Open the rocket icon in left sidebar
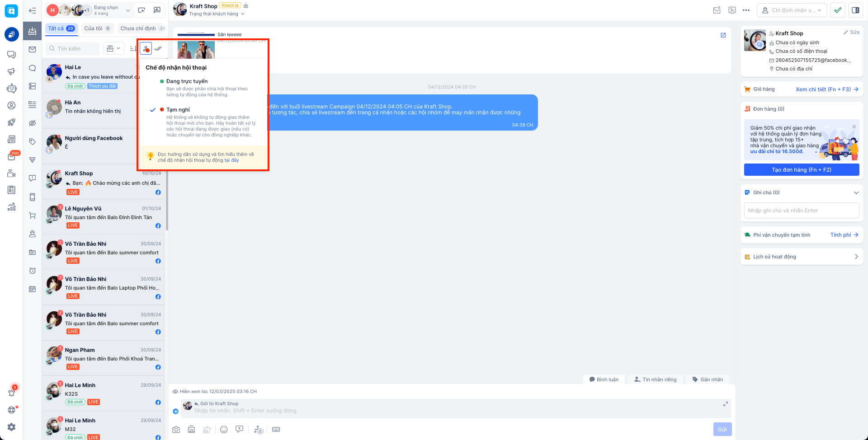 [11, 122]
